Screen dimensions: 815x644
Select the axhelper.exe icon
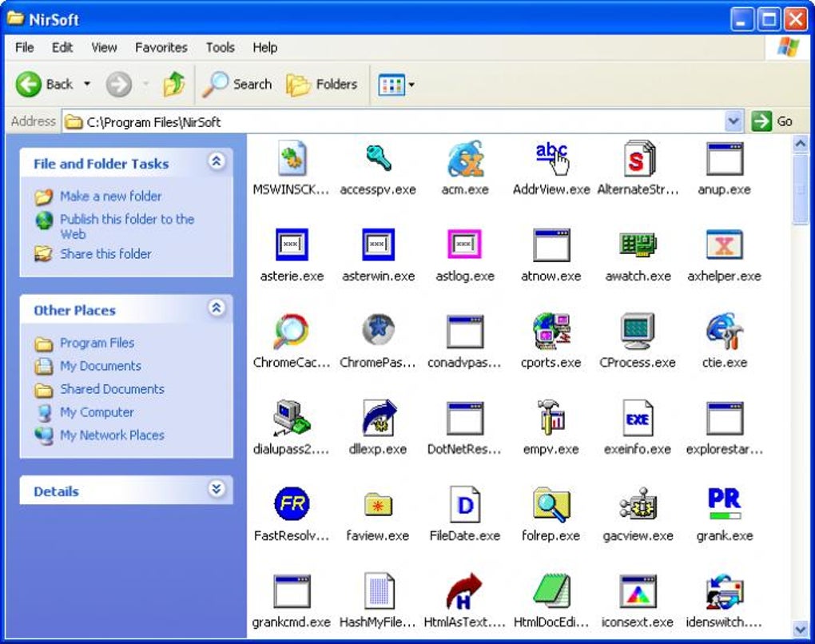point(725,244)
